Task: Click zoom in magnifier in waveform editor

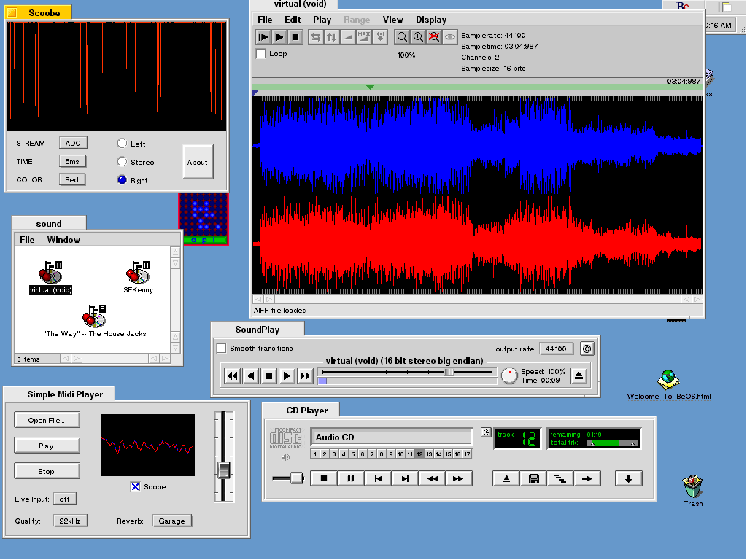Action: click(418, 36)
